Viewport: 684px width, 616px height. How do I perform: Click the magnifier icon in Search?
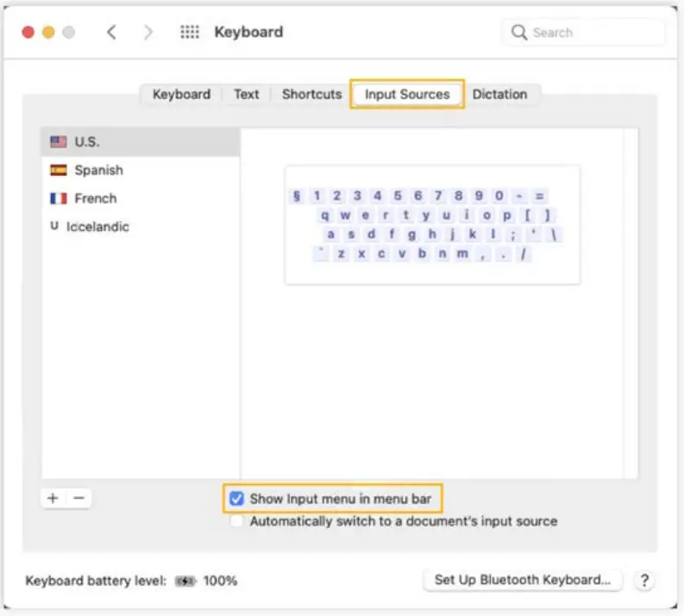coord(519,32)
